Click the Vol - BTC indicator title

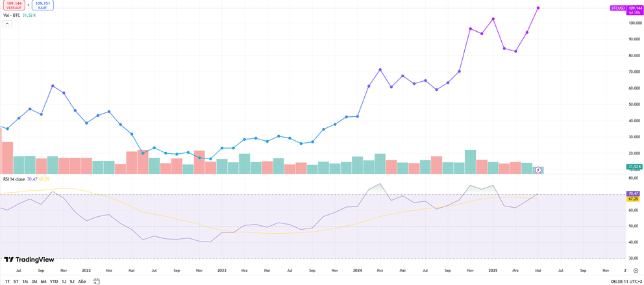pyautogui.click(x=12, y=15)
